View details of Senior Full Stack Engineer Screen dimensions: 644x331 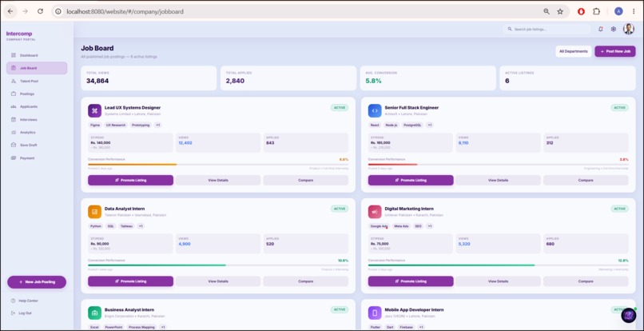coord(499,180)
